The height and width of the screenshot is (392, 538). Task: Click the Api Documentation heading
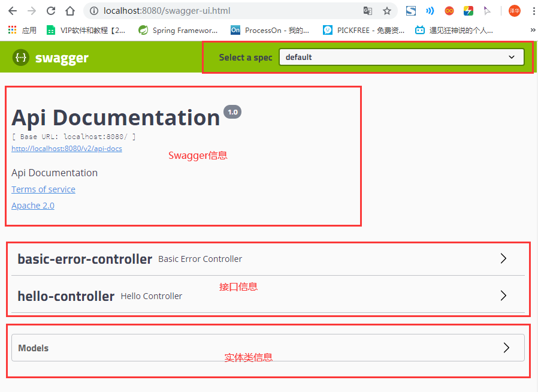tap(116, 117)
